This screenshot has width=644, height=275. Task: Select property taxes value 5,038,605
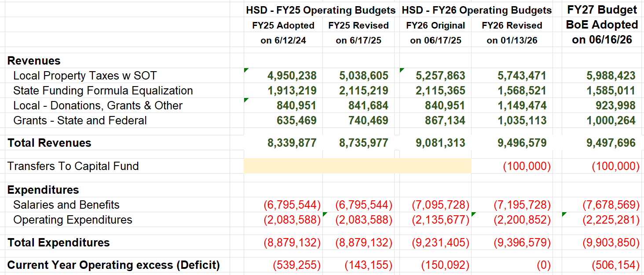point(364,76)
